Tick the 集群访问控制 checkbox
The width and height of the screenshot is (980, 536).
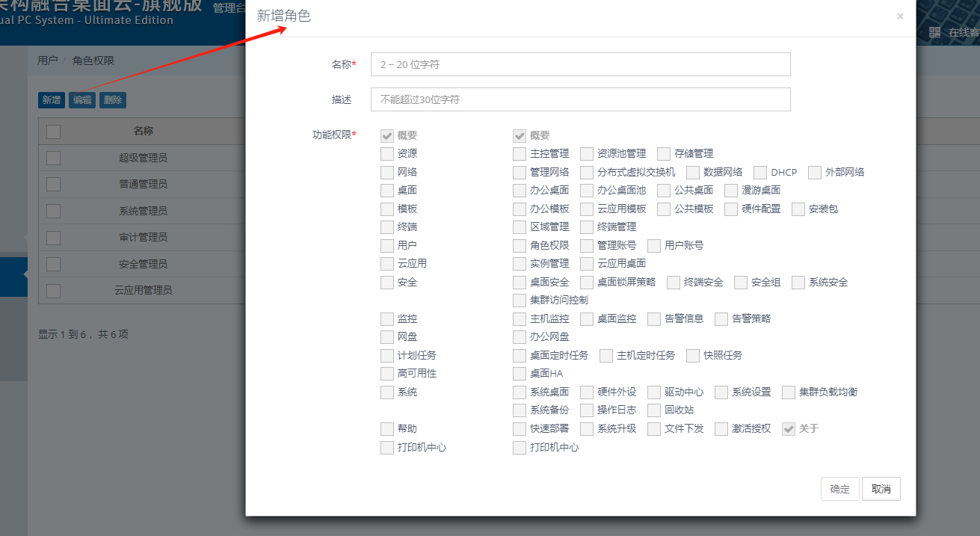point(520,301)
